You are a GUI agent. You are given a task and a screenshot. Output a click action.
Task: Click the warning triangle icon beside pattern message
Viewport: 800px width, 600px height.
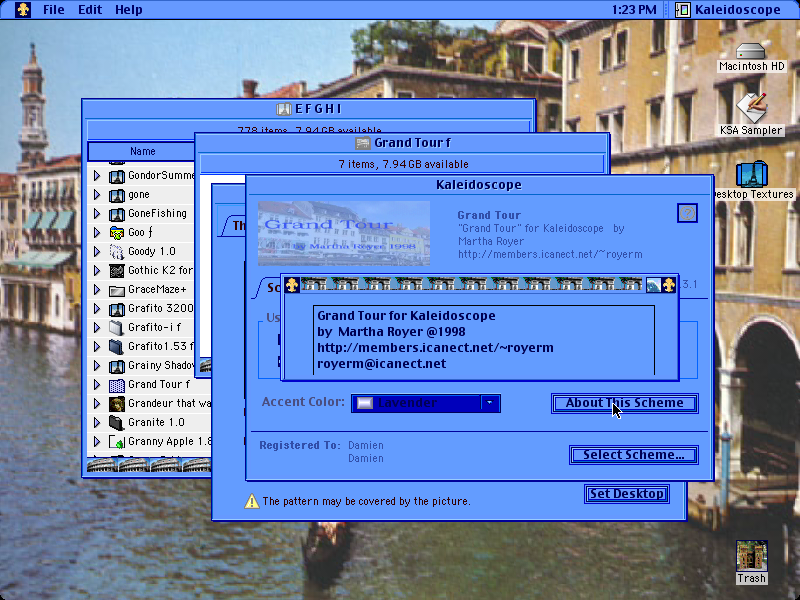tap(252, 501)
